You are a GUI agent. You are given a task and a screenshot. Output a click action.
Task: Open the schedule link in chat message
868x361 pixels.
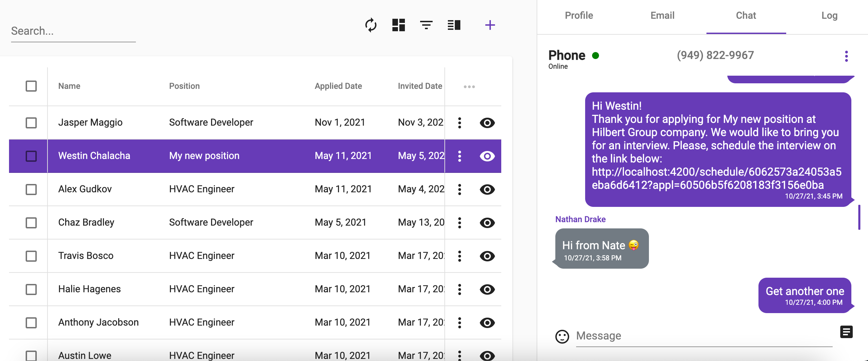click(x=716, y=178)
